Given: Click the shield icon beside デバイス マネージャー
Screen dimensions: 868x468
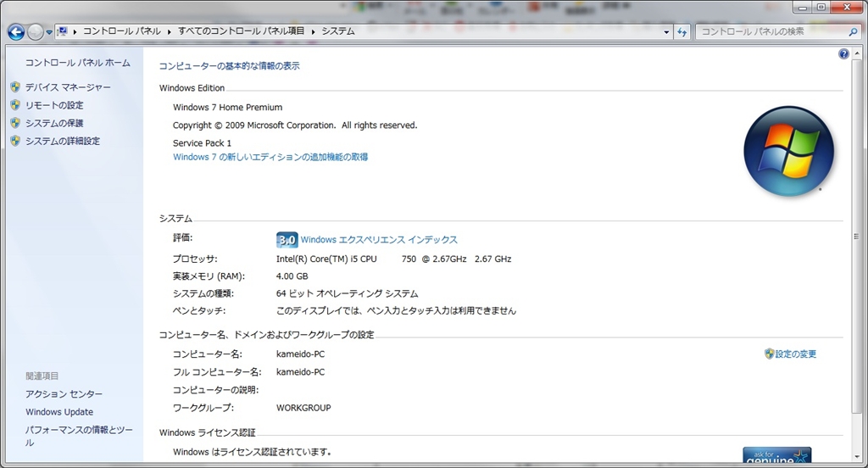Looking at the screenshot, I should click(15, 87).
